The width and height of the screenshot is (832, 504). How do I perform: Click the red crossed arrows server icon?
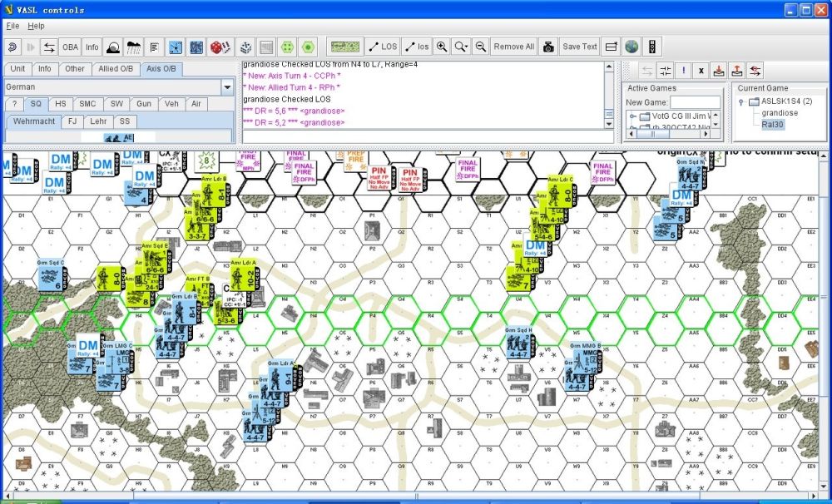pos(755,71)
